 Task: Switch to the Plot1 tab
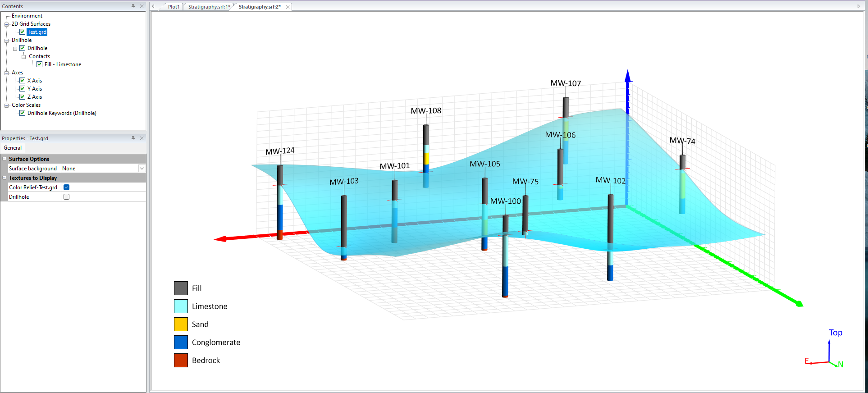click(x=174, y=7)
